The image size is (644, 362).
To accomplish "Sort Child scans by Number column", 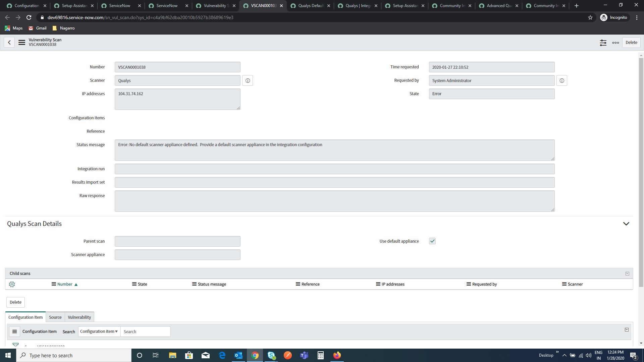I will coord(65,284).
